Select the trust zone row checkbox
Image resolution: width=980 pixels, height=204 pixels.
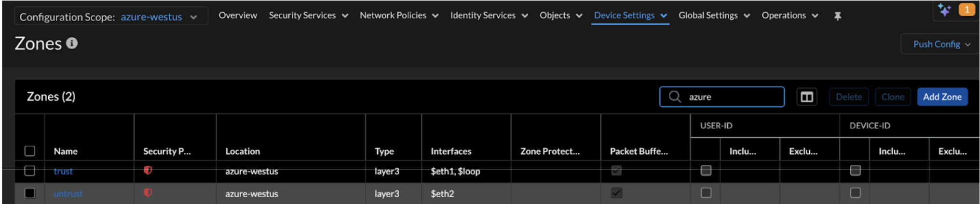30,171
